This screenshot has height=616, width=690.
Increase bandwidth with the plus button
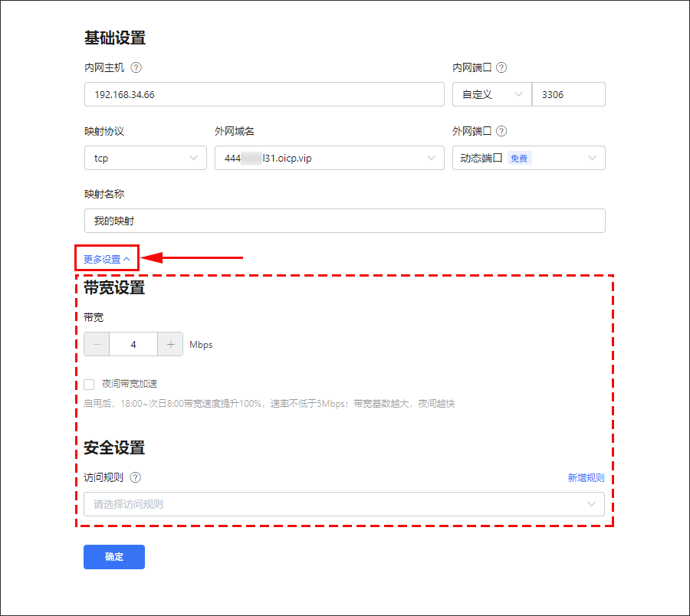pyautogui.click(x=170, y=345)
